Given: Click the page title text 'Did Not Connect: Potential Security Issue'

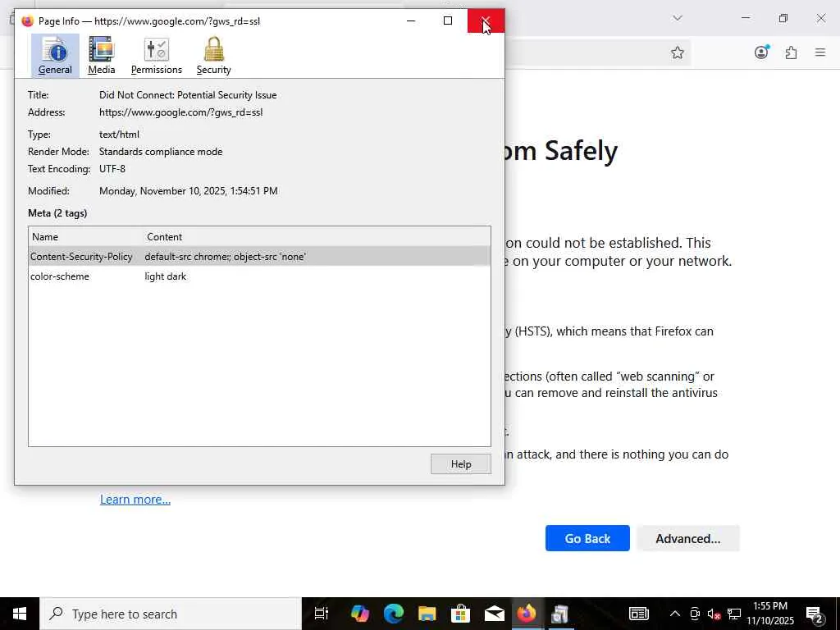Looking at the screenshot, I should 188,95.
